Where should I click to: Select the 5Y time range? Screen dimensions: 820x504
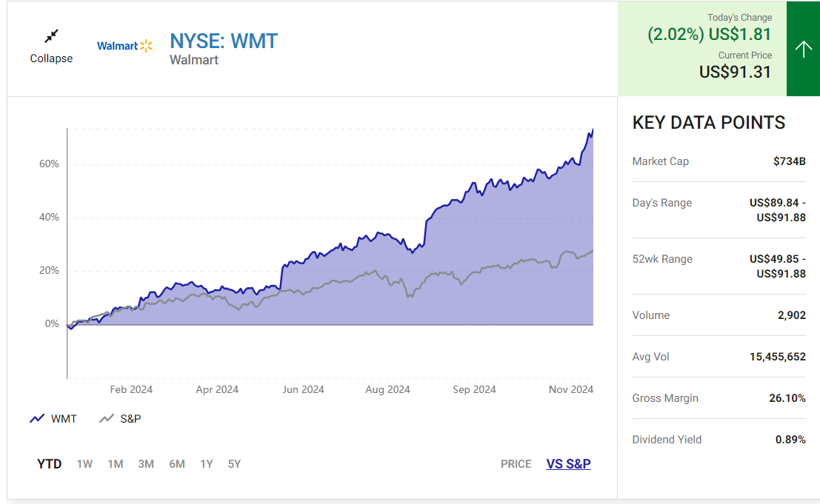click(234, 464)
